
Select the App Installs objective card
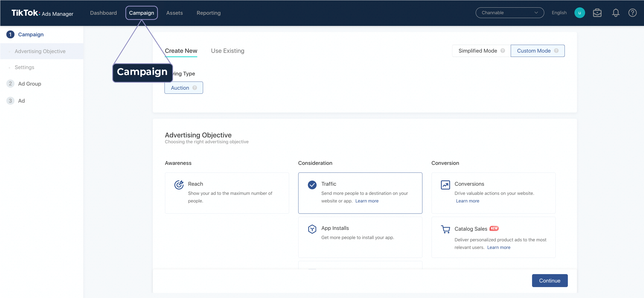point(360,237)
